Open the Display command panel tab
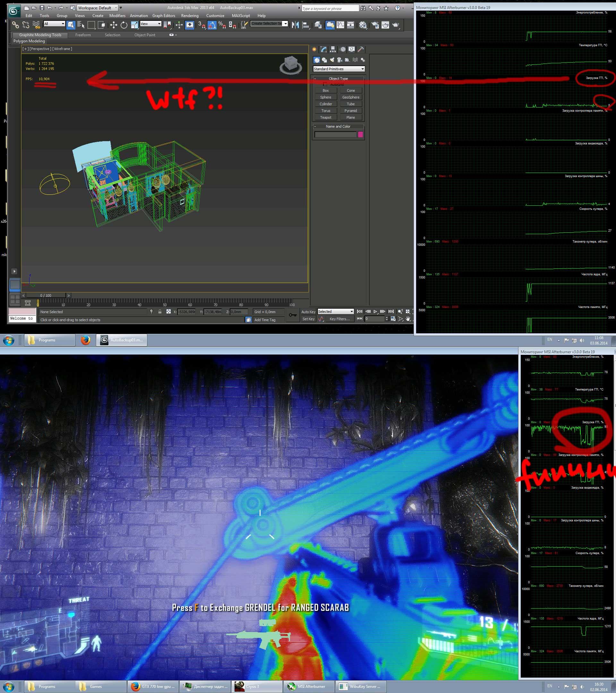 click(352, 49)
